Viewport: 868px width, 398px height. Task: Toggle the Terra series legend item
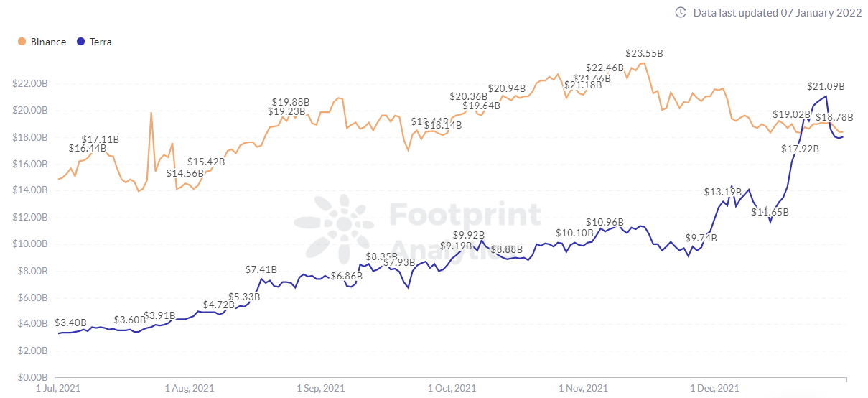tap(101, 42)
